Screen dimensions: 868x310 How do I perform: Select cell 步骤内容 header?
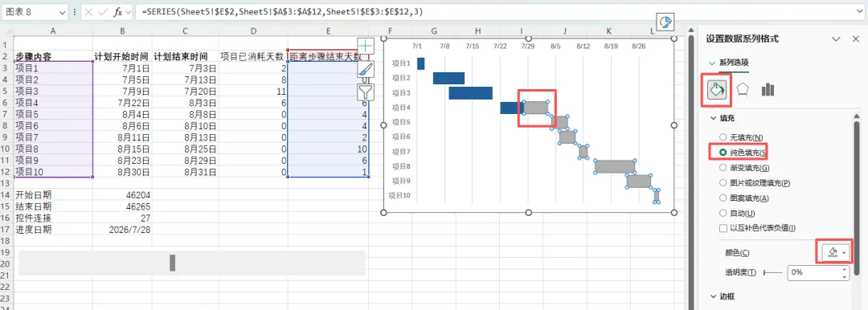tap(52, 56)
